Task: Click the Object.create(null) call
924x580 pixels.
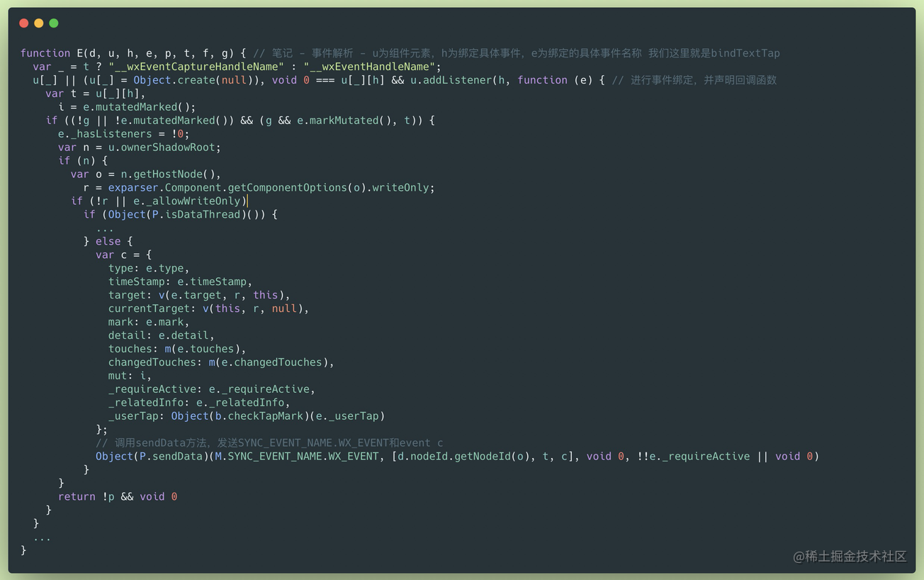Action: coord(190,80)
